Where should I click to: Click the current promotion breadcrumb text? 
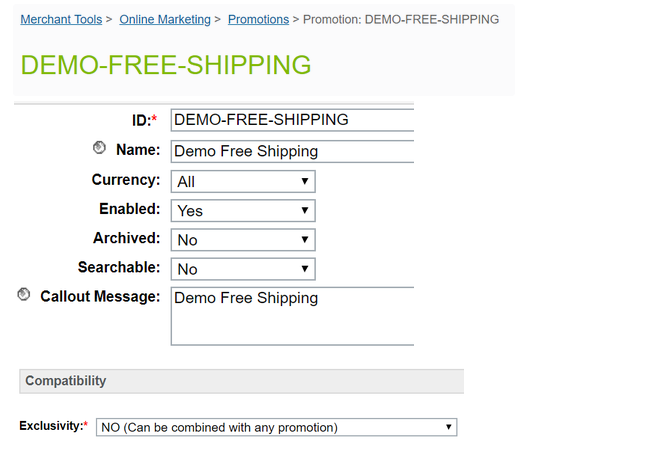tap(401, 19)
